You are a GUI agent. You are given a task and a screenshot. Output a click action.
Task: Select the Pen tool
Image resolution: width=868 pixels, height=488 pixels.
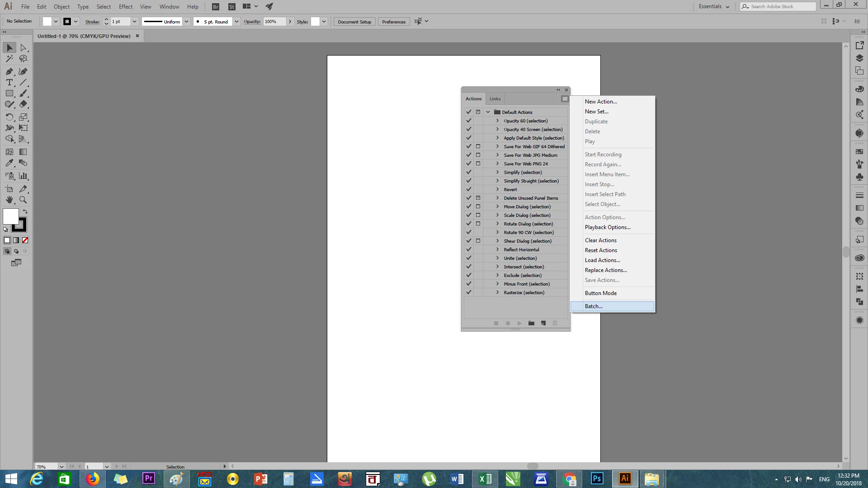click(x=9, y=71)
